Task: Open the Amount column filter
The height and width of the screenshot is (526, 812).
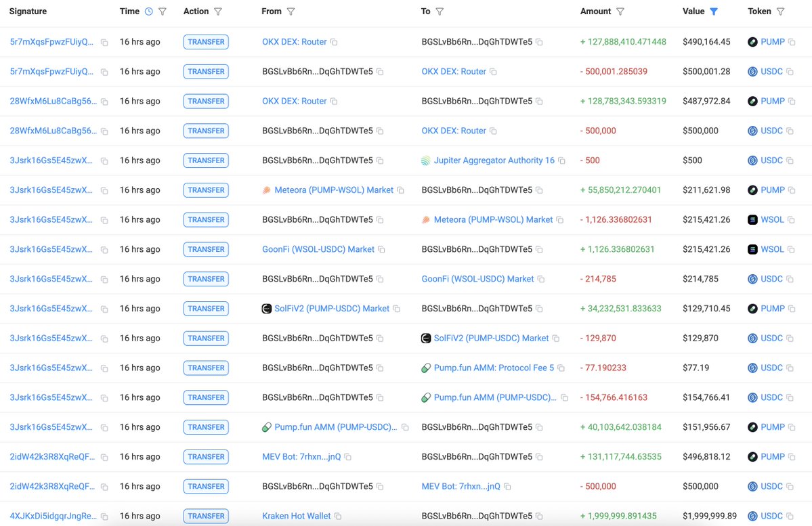Action: 620,12
